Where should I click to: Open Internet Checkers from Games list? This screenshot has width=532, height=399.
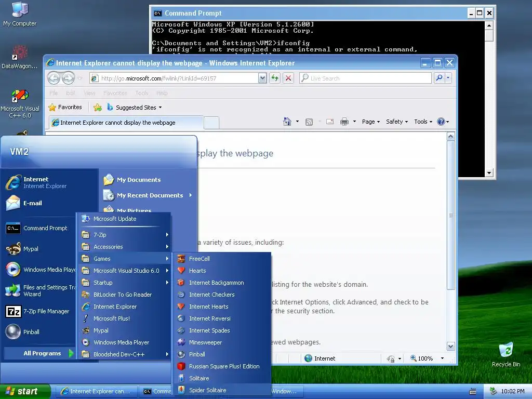click(222, 295)
